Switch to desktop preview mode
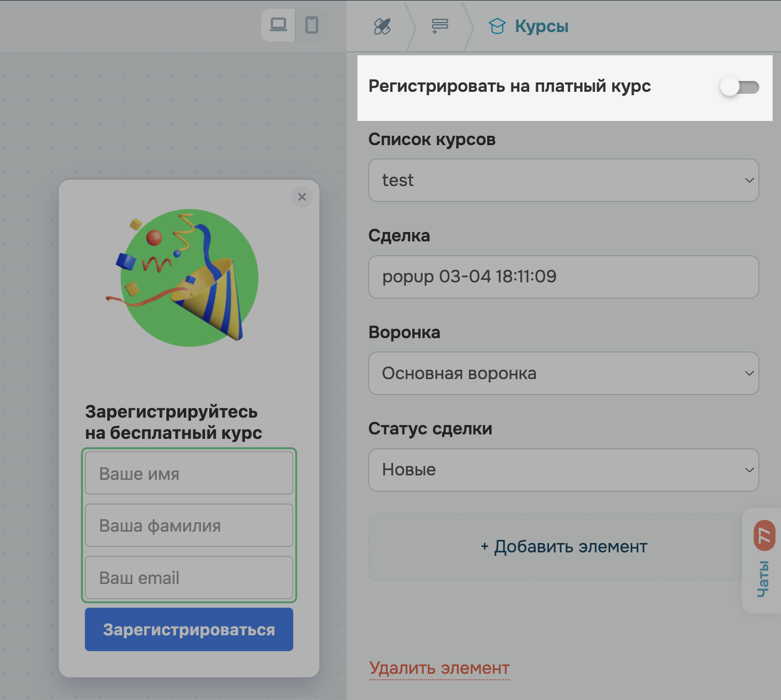Image resolution: width=781 pixels, height=700 pixels. point(278,25)
